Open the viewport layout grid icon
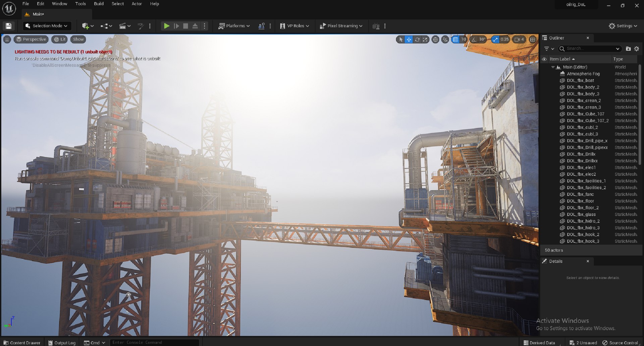 533,40
